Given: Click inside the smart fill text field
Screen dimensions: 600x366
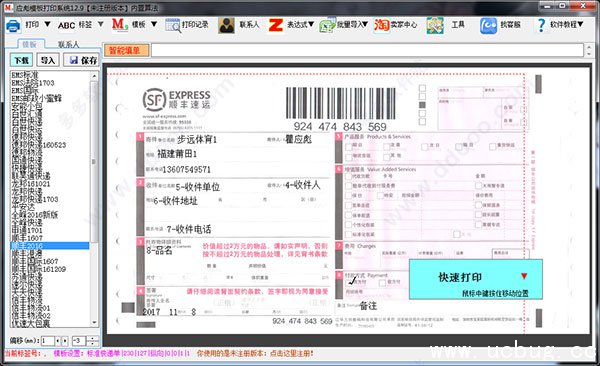Looking at the screenshot, I should [x=367, y=50].
